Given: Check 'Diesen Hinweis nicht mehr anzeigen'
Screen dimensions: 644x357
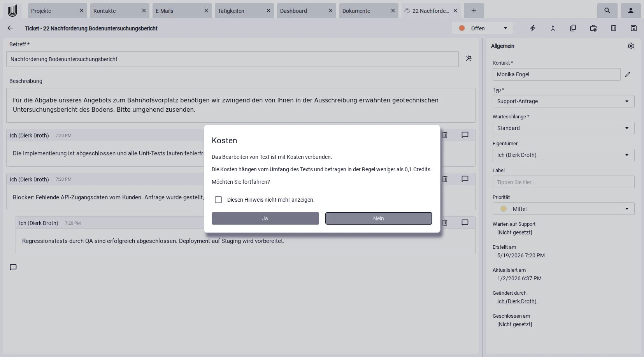Looking at the screenshot, I should (218, 200).
